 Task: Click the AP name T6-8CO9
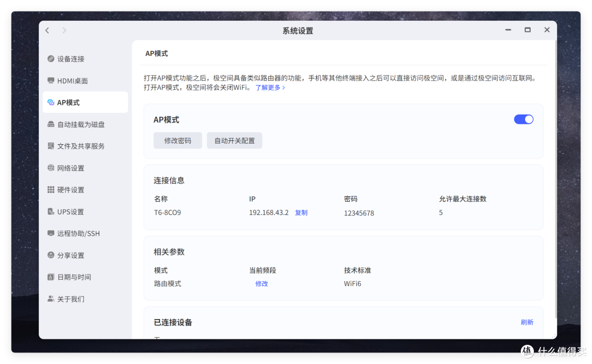click(167, 213)
